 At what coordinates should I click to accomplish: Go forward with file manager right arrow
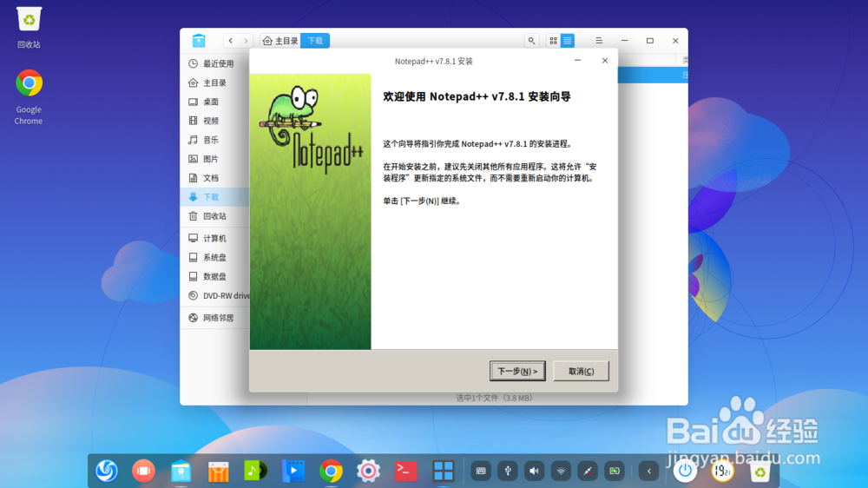tap(246, 41)
